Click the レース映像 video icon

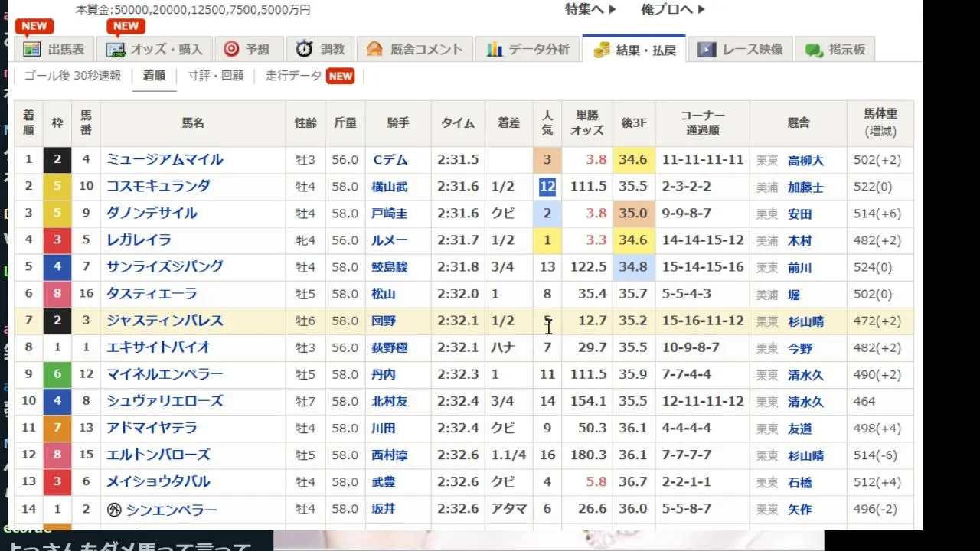coord(707,49)
